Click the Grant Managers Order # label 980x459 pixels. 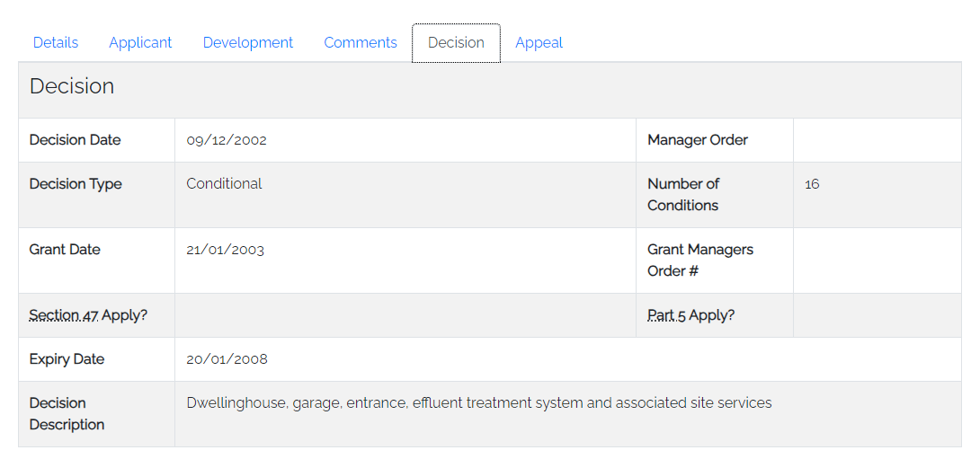[700, 260]
